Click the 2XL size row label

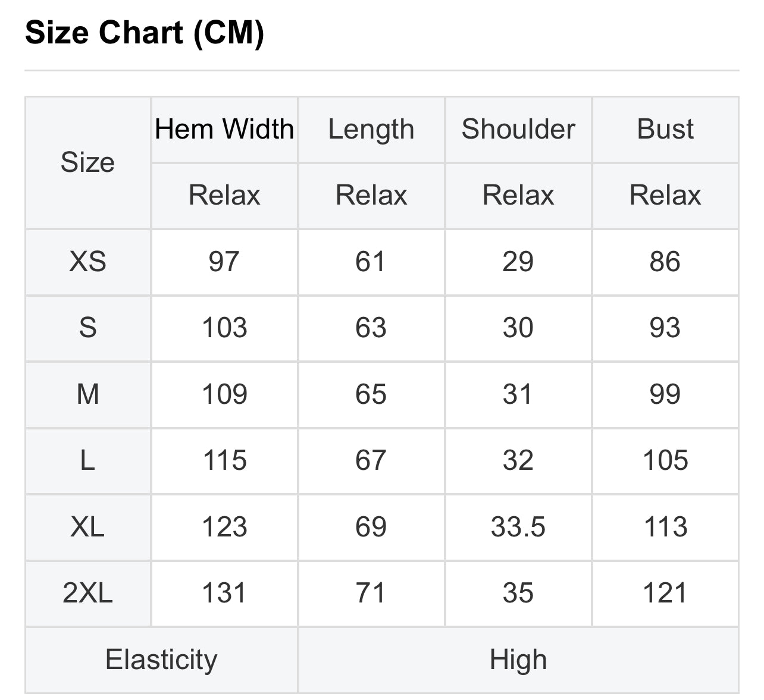tap(87, 594)
